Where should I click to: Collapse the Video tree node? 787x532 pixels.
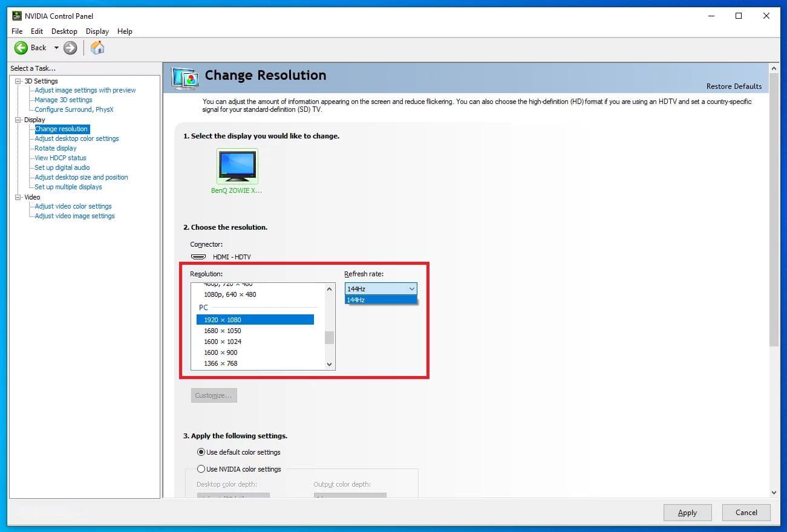(x=18, y=197)
